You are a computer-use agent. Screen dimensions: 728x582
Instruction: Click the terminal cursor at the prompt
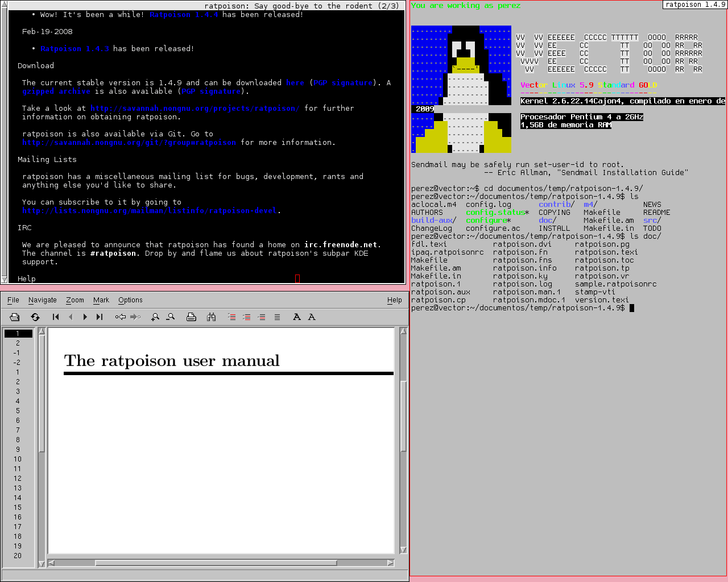coord(632,308)
